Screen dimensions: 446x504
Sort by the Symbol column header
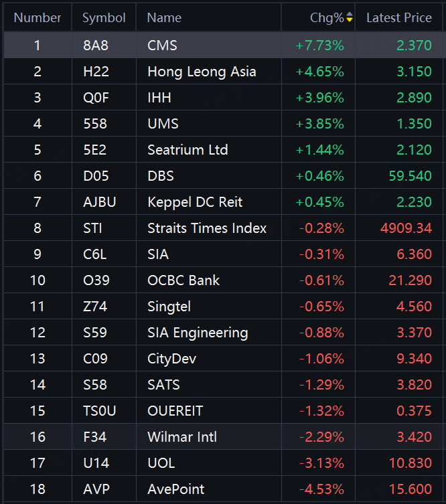click(104, 17)
